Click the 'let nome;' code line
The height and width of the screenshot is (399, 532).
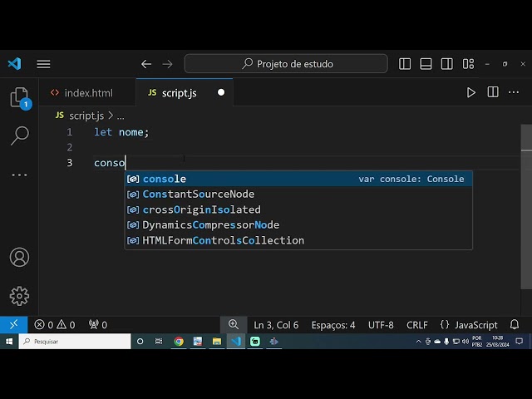[x=121, y=132]
